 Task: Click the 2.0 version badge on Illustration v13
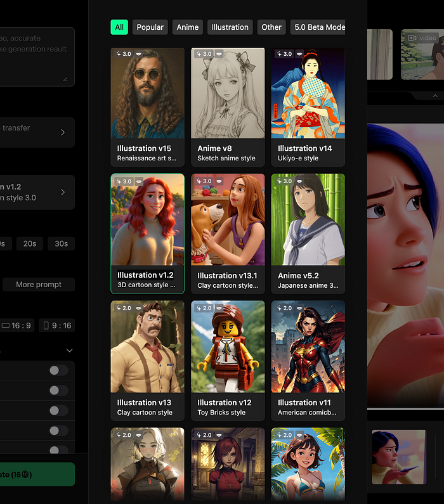pyautogui.click(x=124, y=308)
